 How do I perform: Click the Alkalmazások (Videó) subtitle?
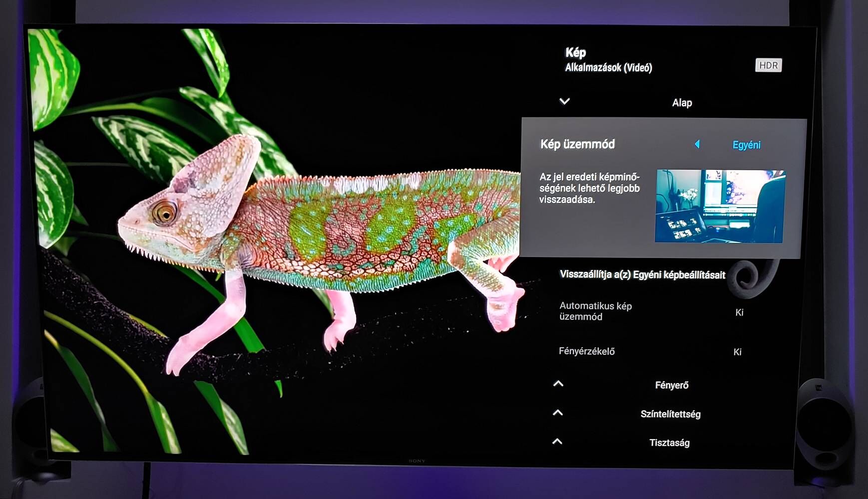pyautogui.click(x=608, y=67)
